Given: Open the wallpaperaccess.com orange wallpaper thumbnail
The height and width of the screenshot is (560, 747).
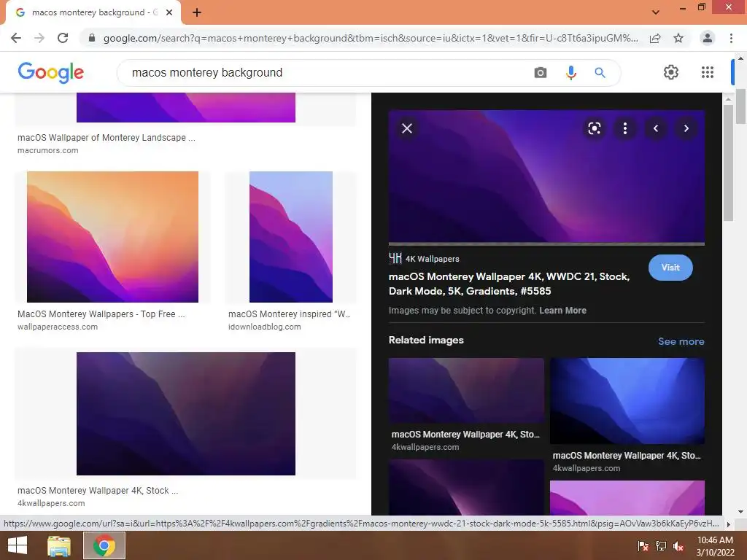Looking at the screenshot, I should click(112, 237).
